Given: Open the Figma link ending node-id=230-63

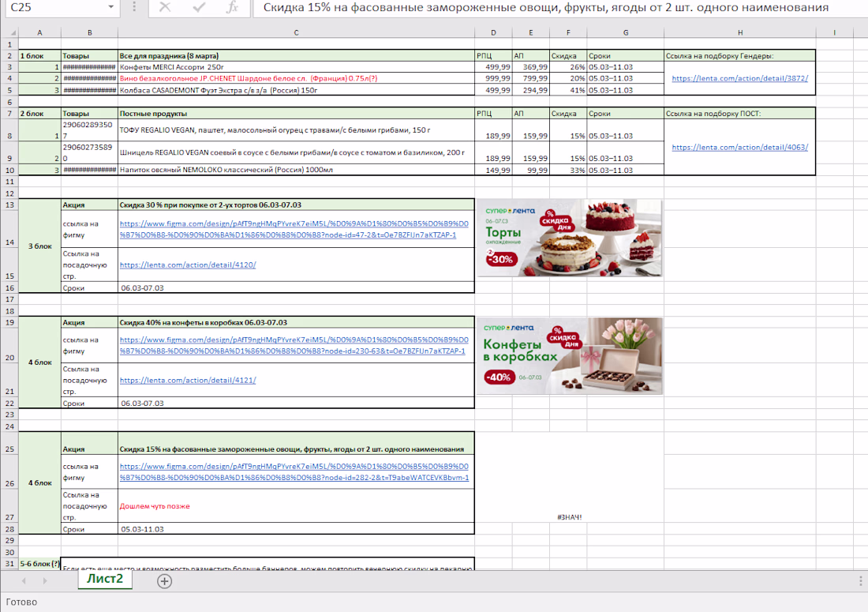Looking at the screenshot, I should [294, 346].
